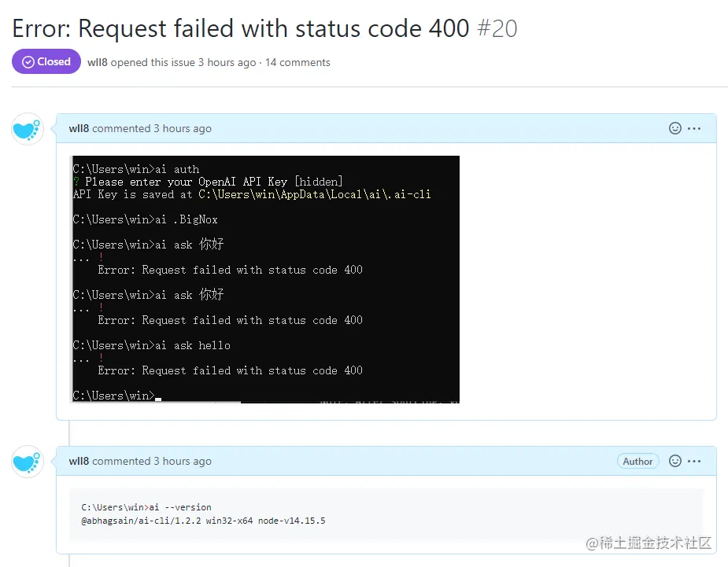Click the '3 hours ago' timestamp of first comment
This screenshot has width=728, height=567.
183,128
